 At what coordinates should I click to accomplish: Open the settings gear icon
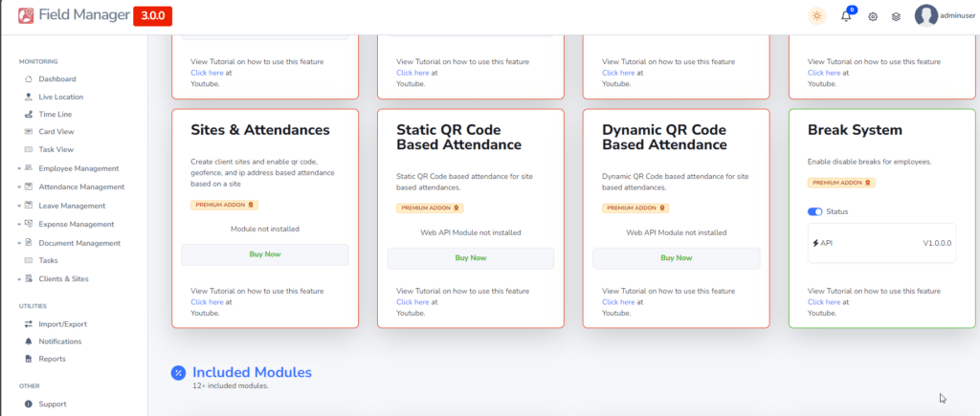tap(873, 17)
